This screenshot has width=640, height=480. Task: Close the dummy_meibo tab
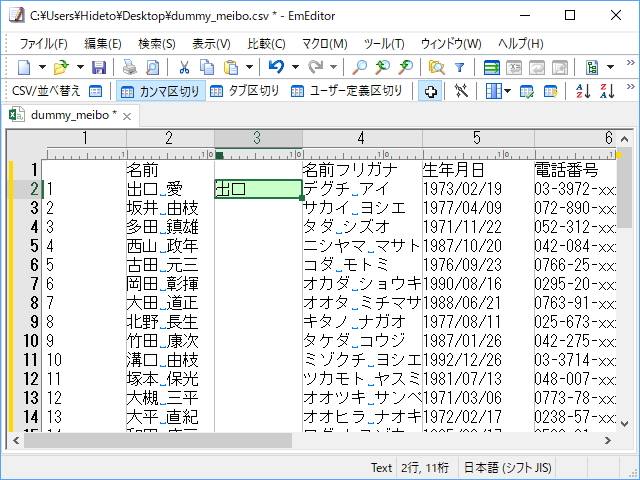coord(127,116)
